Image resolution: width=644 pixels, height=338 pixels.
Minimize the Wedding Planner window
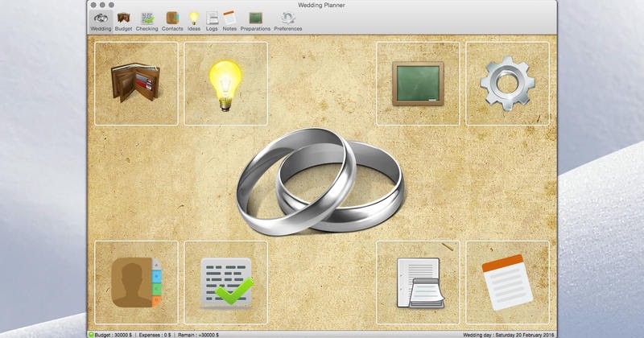pyautogui.click(x=102, y=5)
